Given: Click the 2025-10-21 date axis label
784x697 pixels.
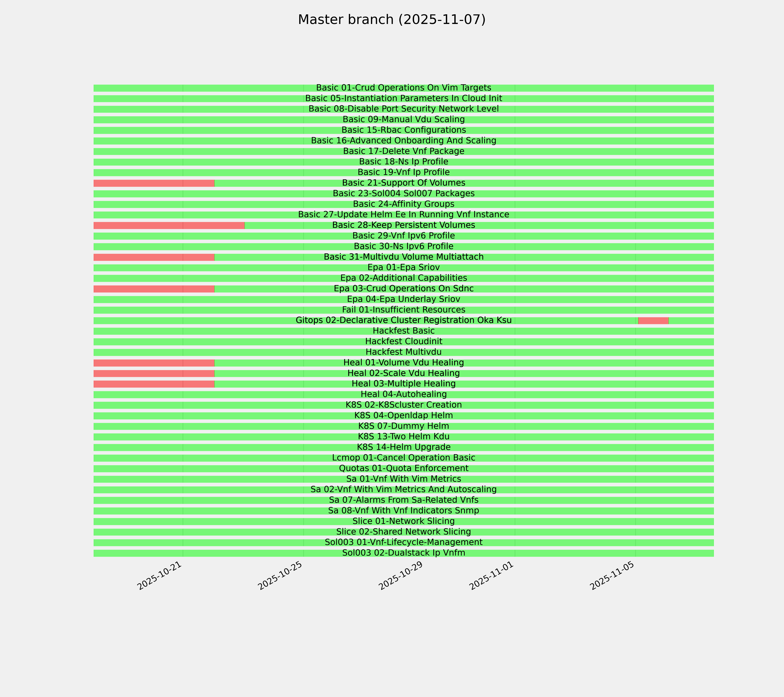Looking at the screenshot, I should pos(159,575).
